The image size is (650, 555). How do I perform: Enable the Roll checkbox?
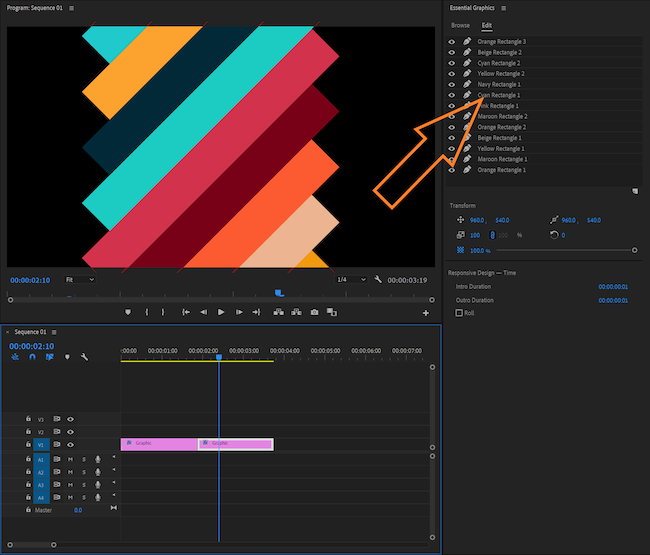coord(459,313)
